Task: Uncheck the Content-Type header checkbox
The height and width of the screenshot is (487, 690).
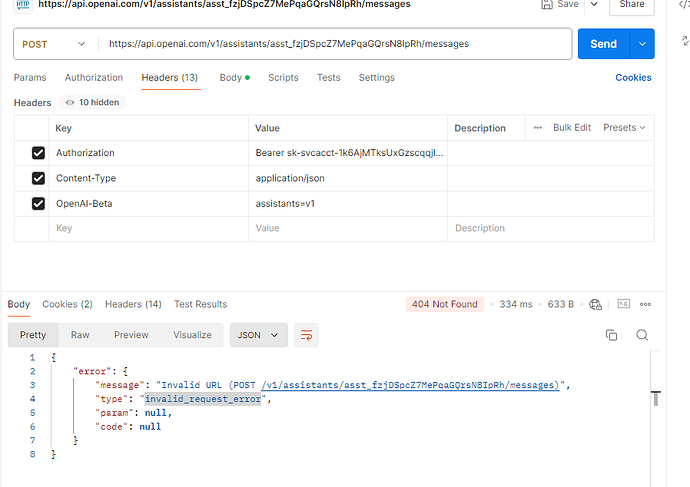Action: 38,178
